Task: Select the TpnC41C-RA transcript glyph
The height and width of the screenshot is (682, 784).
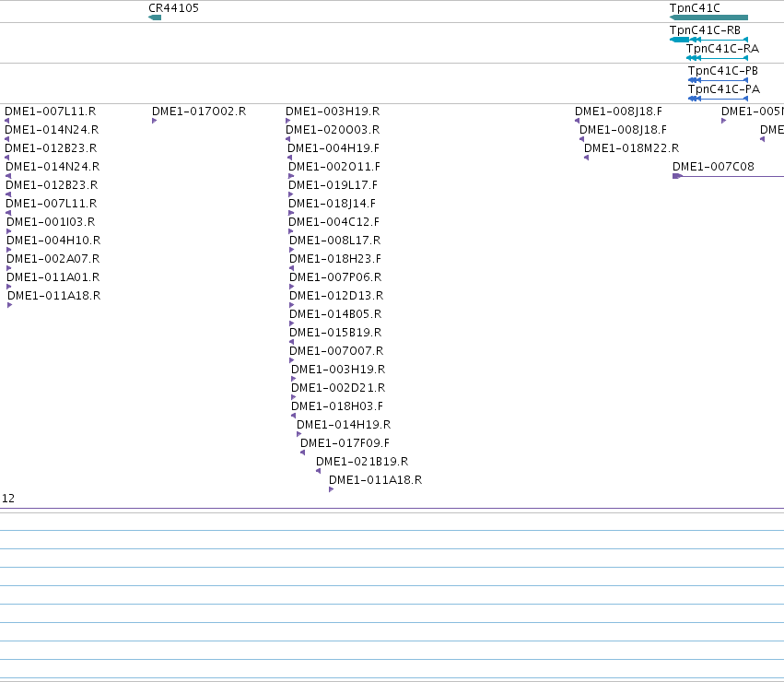Action: pos(717,58)
